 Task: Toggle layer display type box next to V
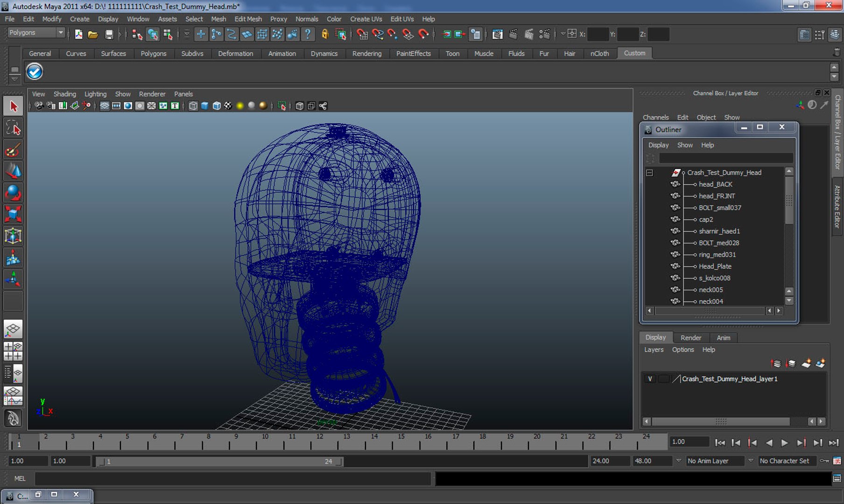point(663,379)
